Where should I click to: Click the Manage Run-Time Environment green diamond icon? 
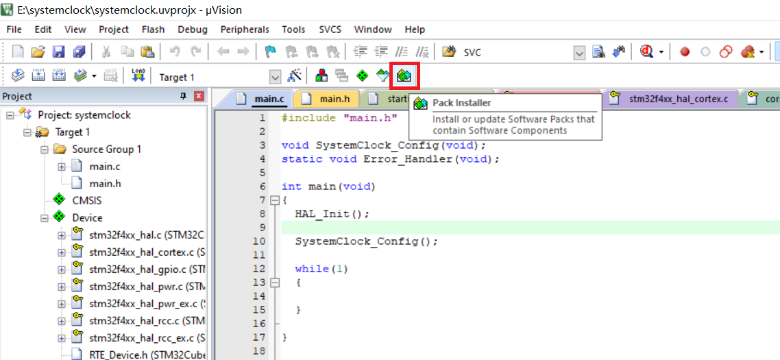pyautogui.click(x=362, y=76)
